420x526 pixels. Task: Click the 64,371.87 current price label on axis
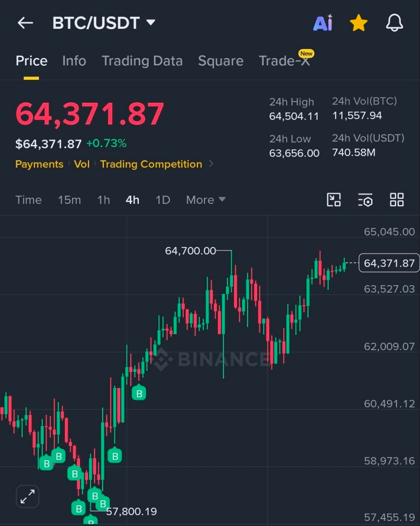[389, 263]
